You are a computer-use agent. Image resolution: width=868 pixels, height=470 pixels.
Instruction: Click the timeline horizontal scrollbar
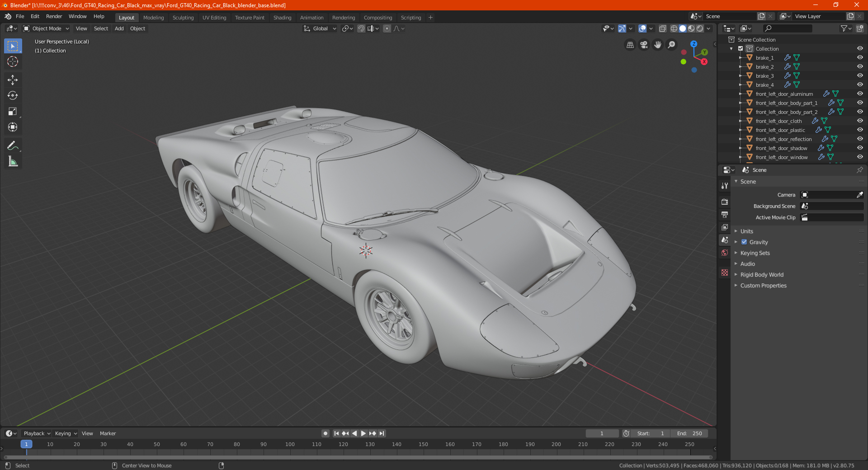357,457
